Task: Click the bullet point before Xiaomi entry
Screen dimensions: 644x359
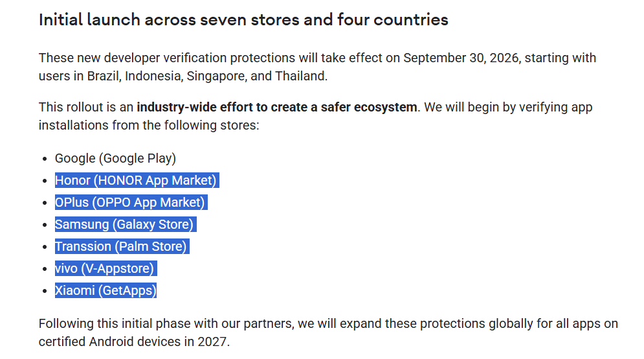Action: 45,291
